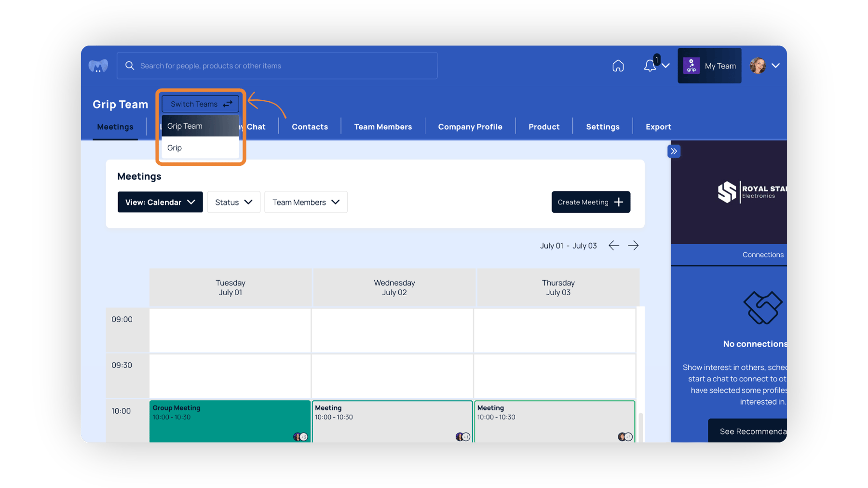Click the See Recommendations button
This screenshot has height=488, width=868.
click(754, 431)
